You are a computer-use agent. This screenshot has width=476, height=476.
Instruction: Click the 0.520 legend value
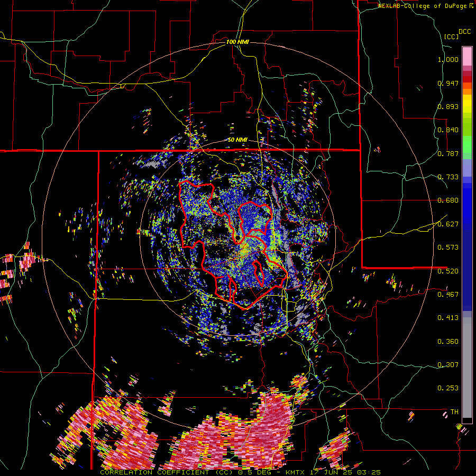448,271
